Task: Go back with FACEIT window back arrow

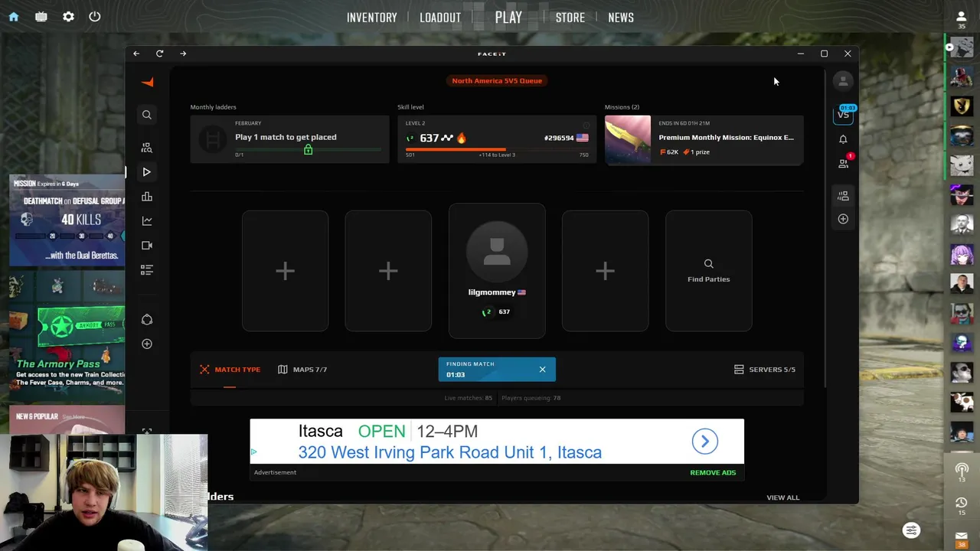Action: click(136, 54)
